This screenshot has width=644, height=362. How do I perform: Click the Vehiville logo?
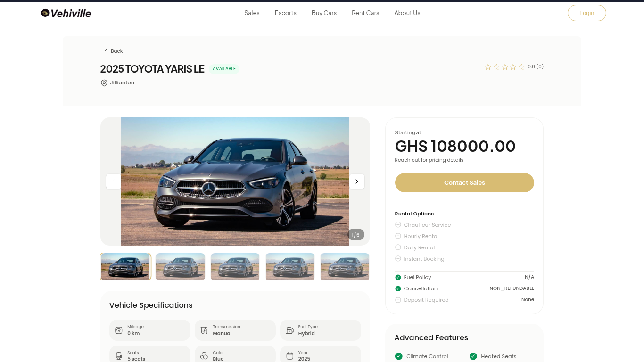tap(66, 13)
